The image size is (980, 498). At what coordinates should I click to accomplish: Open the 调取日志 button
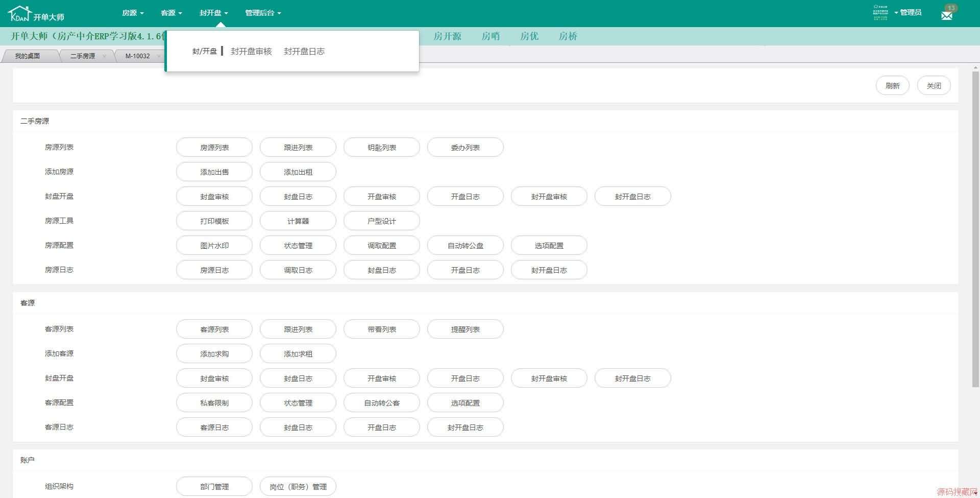click(x=298, y=270)
